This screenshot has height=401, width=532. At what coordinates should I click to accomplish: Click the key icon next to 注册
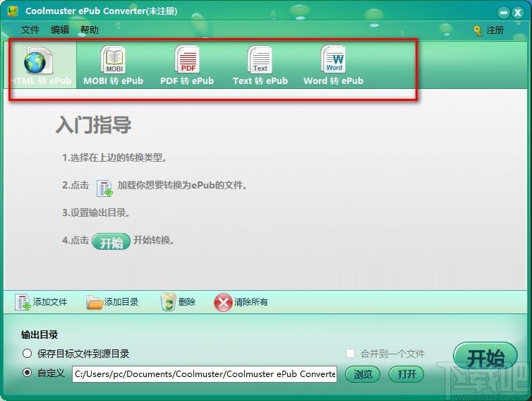click(478, 30)
